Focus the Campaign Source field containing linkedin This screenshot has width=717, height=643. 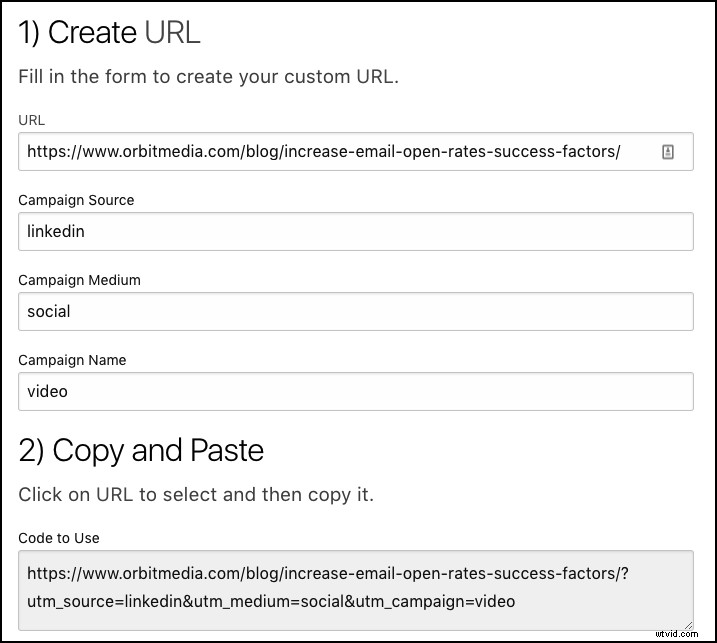[x=355, y=231]
